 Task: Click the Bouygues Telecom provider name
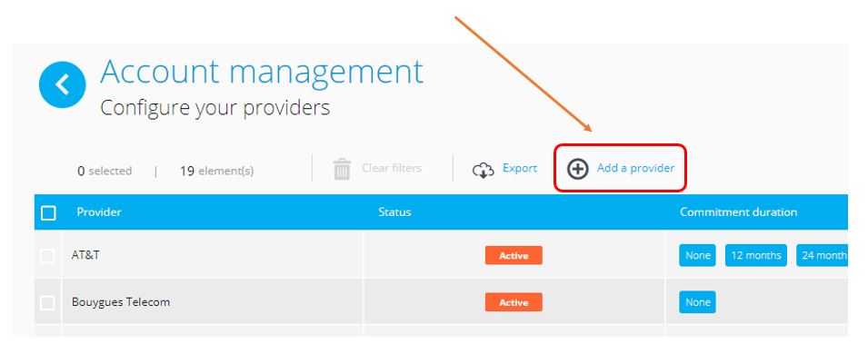[x=121, y=302]
